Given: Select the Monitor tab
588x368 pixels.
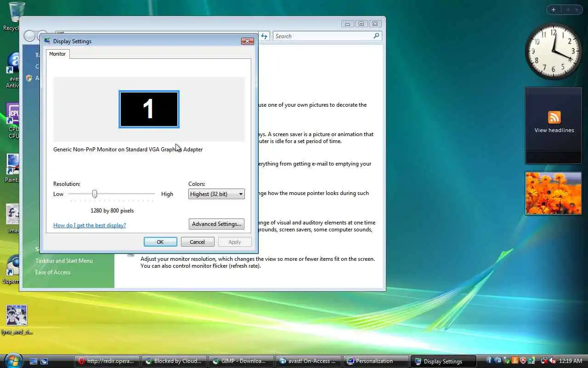Looking at the screenshot, I should click(57, 54).
